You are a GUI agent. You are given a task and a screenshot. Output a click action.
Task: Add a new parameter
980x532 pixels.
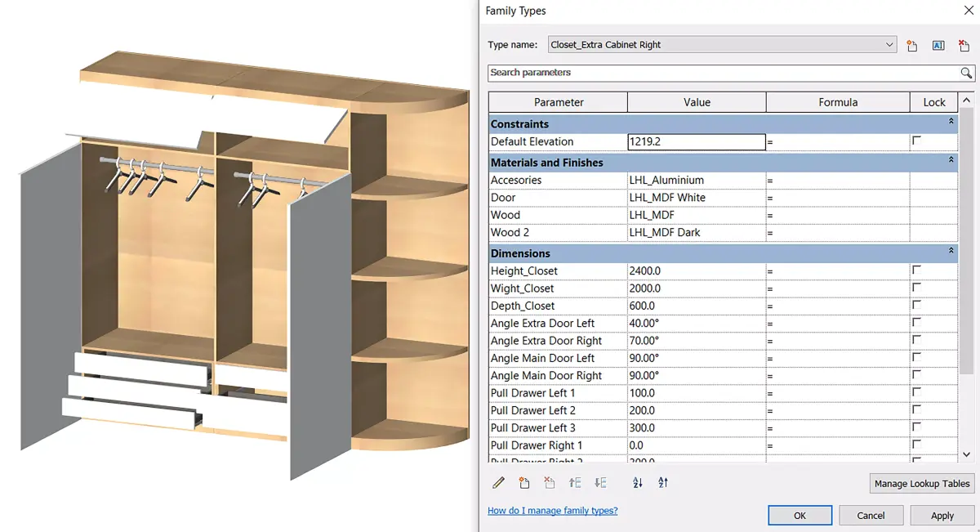524,482
